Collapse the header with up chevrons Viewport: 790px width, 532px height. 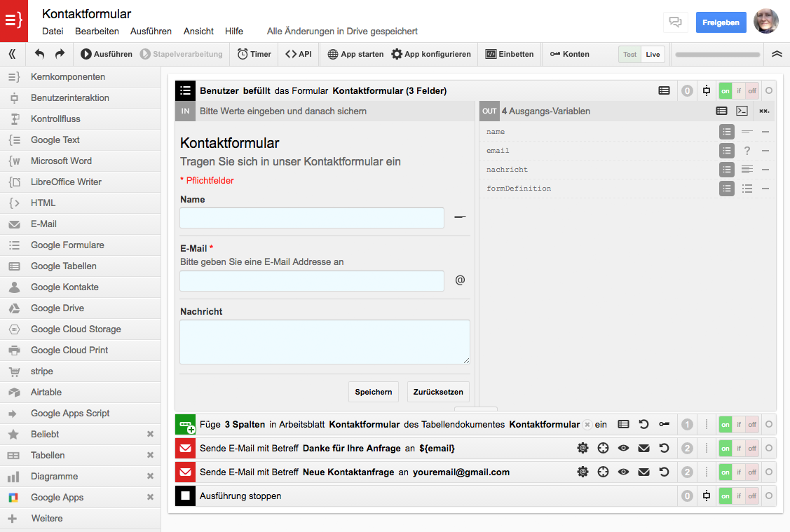click(x=777, y=54)
